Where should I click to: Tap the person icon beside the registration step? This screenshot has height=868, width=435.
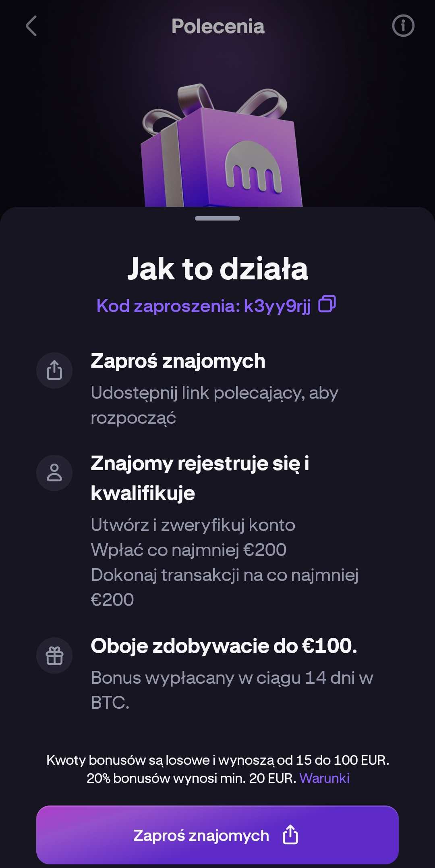click(x=54, y=473)
